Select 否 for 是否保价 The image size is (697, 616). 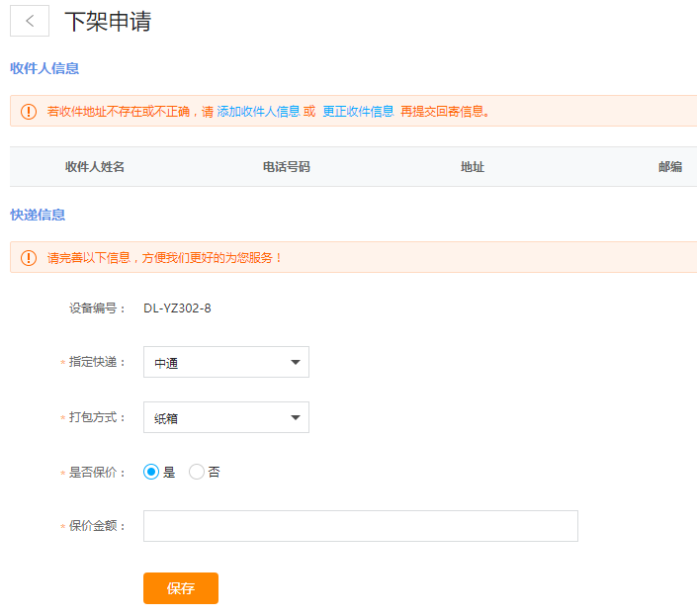click(197, 473)
